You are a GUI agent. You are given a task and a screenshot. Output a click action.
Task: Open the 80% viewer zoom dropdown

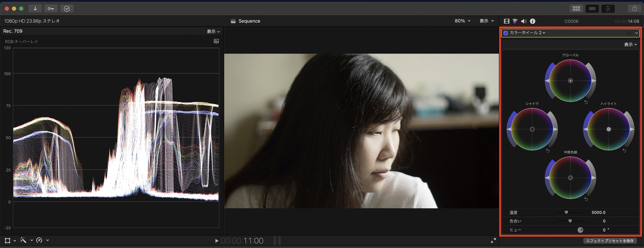tap(462, 21)
